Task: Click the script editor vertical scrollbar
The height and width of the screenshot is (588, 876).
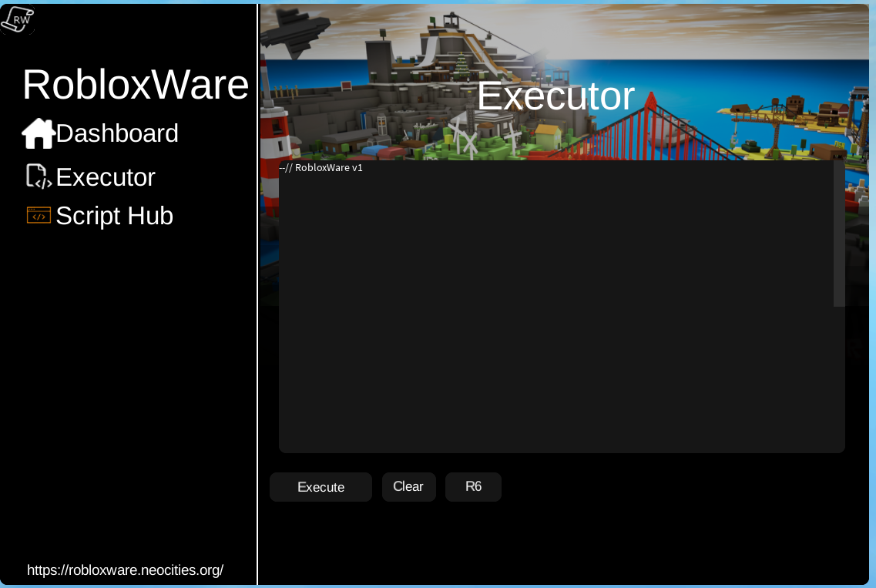Action: tap(839, 233)
